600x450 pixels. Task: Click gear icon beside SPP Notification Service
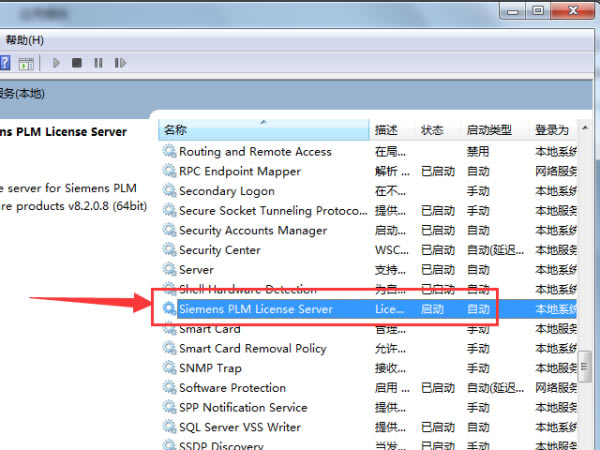pos(169,407)
